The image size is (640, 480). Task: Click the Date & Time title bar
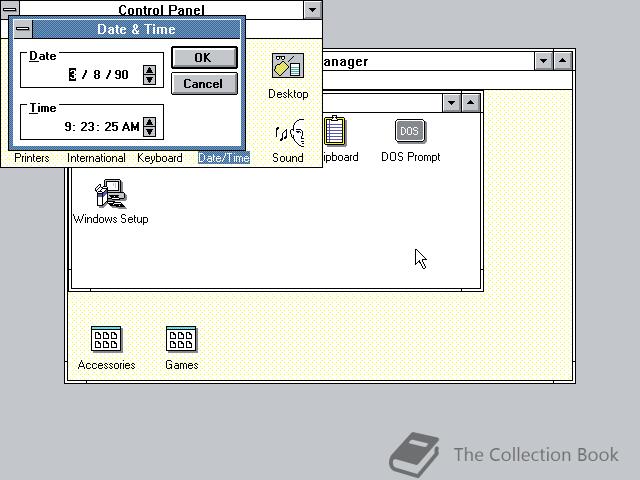136,29
